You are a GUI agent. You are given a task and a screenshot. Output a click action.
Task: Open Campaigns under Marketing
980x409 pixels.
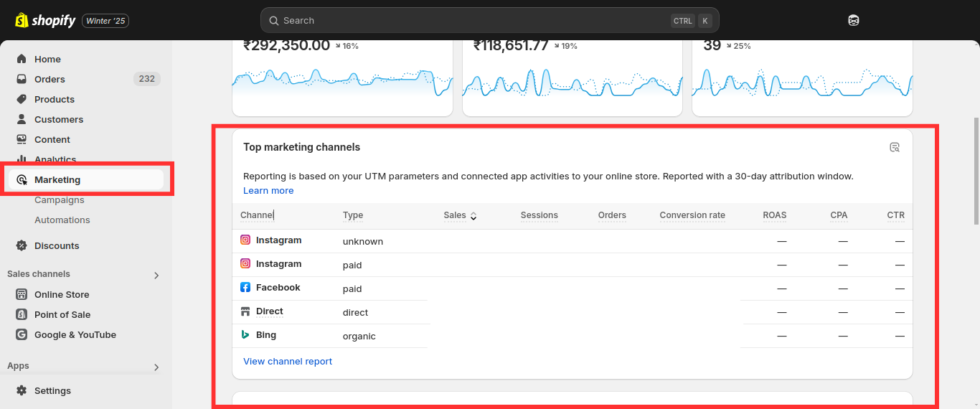60,200
